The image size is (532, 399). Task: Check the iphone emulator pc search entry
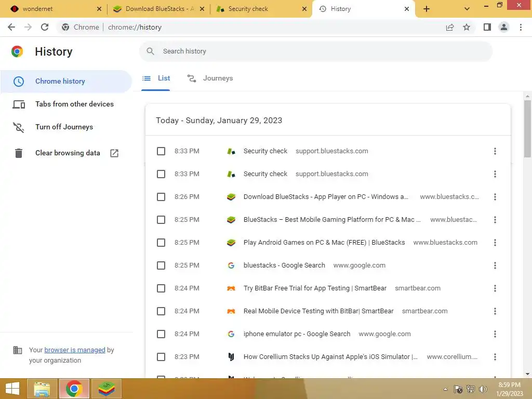point(161,334)
